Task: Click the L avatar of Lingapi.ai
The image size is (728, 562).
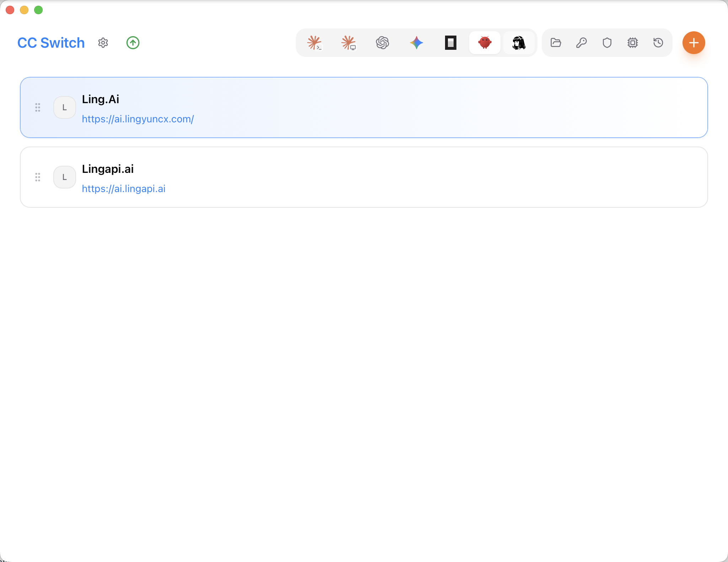Action: (65, 177)
